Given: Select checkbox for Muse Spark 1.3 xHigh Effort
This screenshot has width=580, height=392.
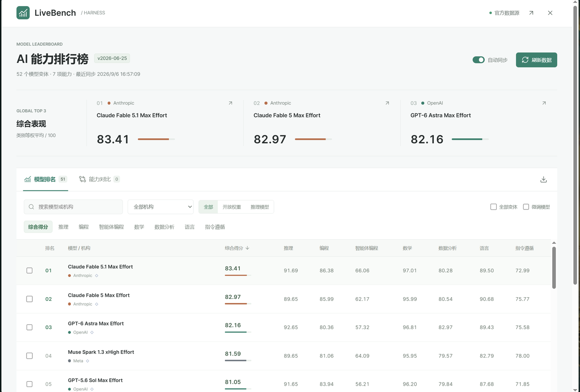Looking at the screenshot, I should (x=29, y=356).
